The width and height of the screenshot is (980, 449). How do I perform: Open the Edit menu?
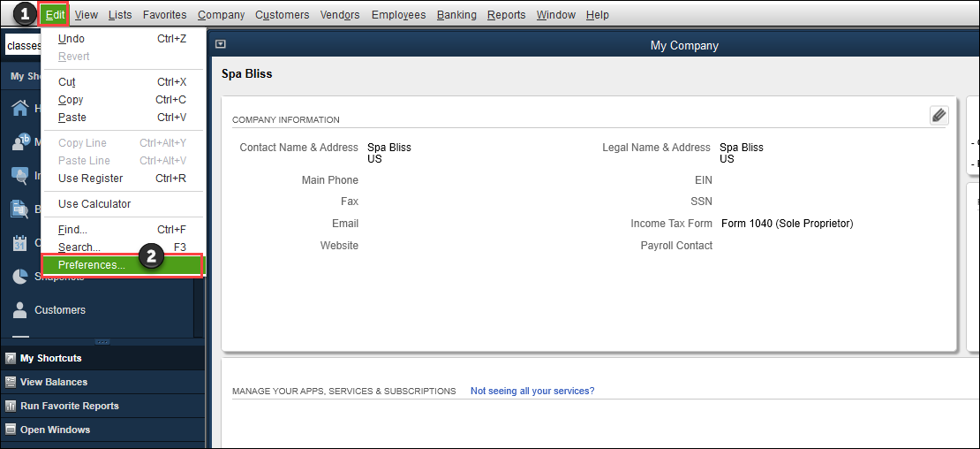pyautogui.click(x=55, y=14)
